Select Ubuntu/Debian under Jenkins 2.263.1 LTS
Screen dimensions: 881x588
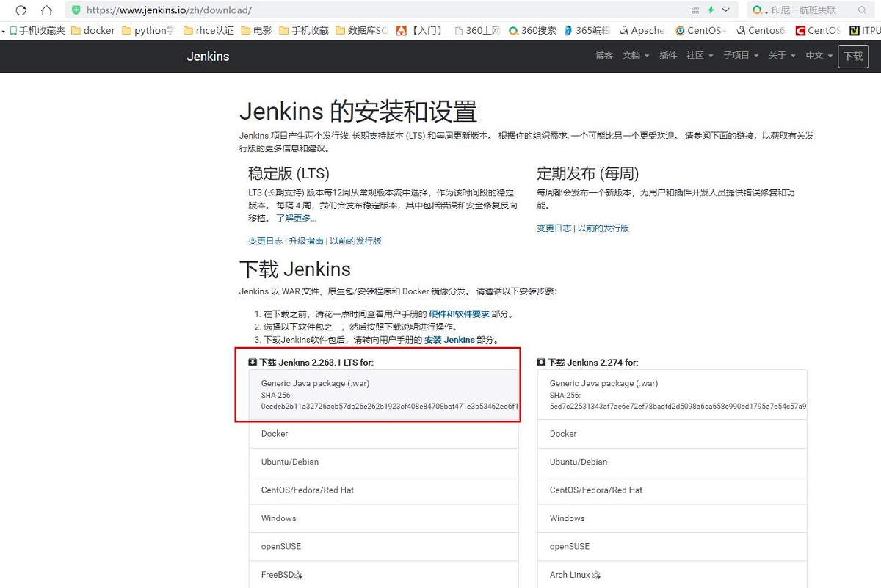(x=383, y=462)
